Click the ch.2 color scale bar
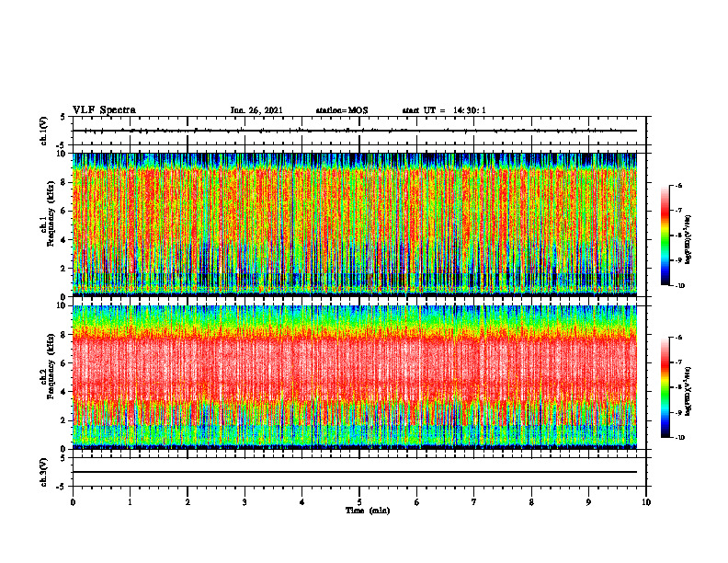The image size is (728, 563). click(x=665, y=387)
